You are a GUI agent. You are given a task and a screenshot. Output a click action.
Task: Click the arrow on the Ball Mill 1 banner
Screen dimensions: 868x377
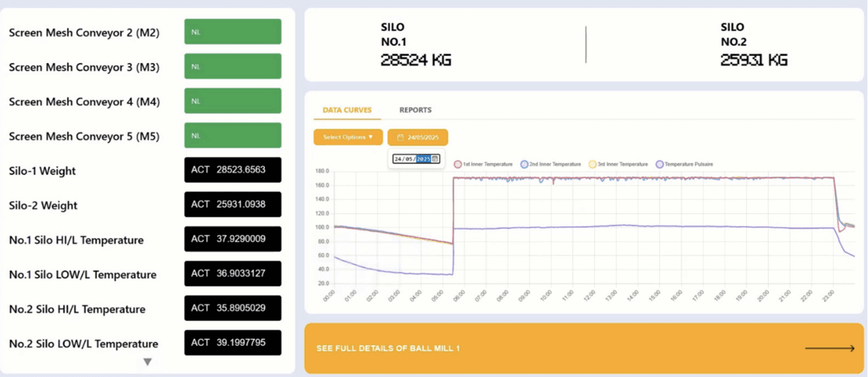[829, 348]
